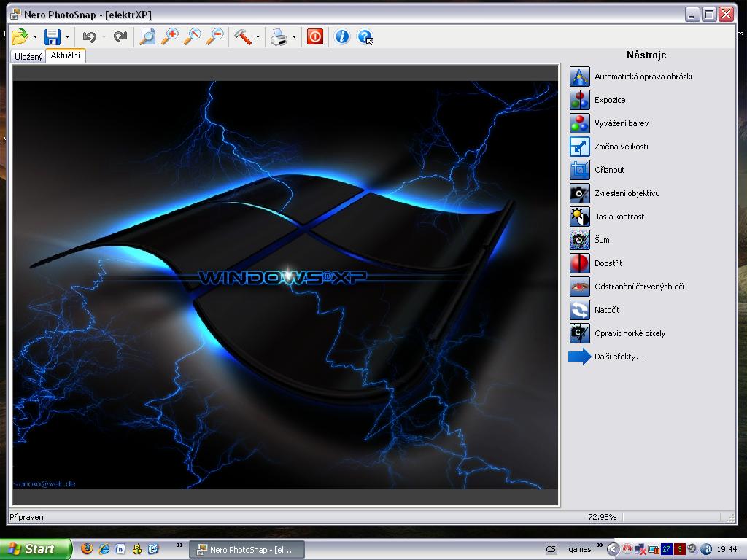Click the 72.95% zoom value in status bar
Viewport: 747px width, 560px height.
point(602,517)
